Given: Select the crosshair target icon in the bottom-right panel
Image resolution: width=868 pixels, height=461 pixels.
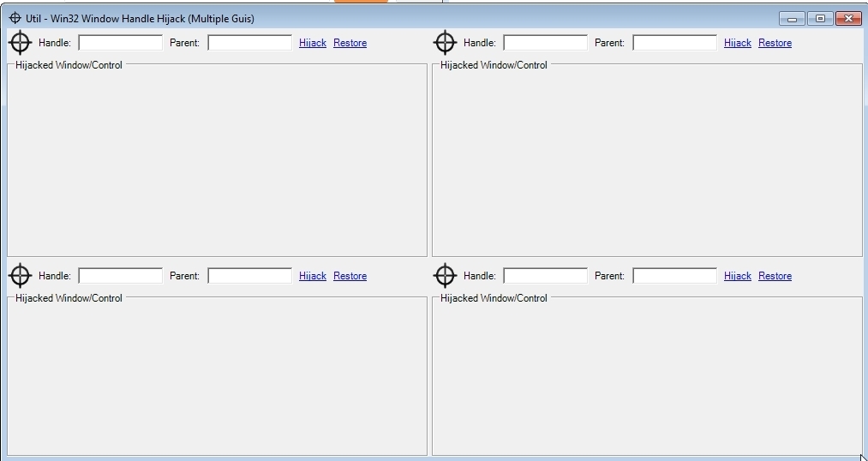Looking at the screenshot, I should click(x=445, y=276).
